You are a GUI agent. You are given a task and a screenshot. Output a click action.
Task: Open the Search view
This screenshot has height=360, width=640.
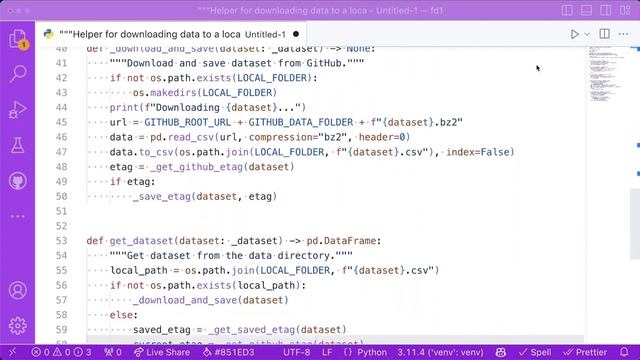pos(18,74)
